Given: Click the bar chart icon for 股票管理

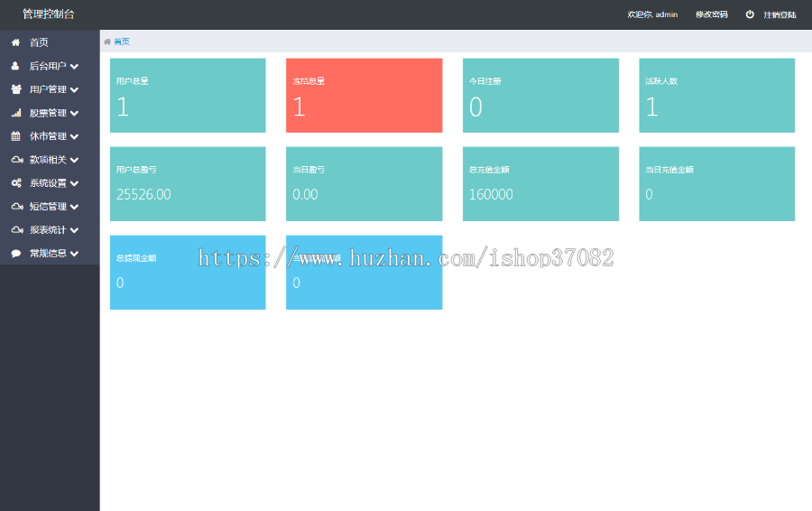Looking at the screenshot, I should coord(16,113).
